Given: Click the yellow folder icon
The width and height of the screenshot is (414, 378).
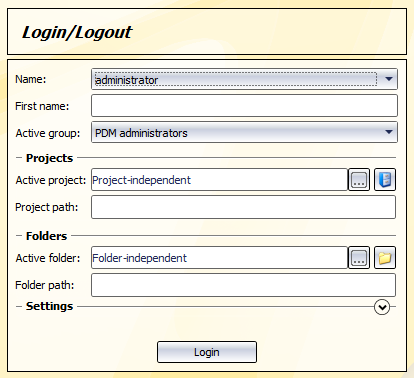Looking at the screenshot, I should click(385, 258).
